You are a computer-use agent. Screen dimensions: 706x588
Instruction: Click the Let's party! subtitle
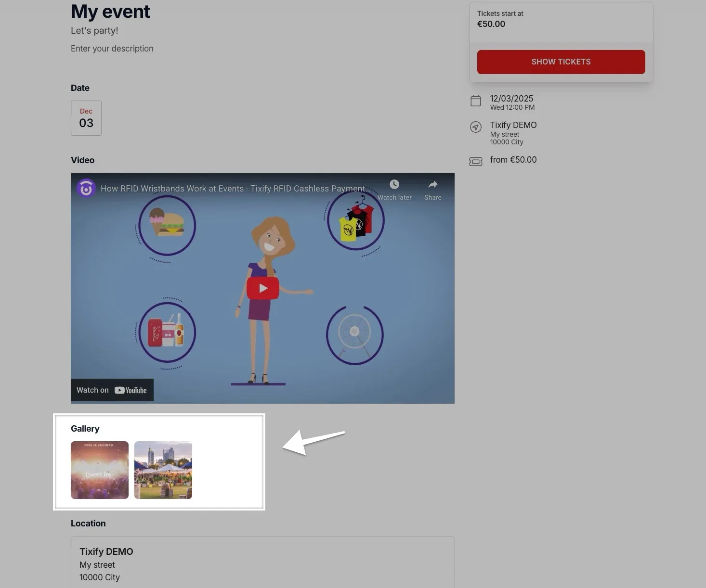[x=94, y=31]
